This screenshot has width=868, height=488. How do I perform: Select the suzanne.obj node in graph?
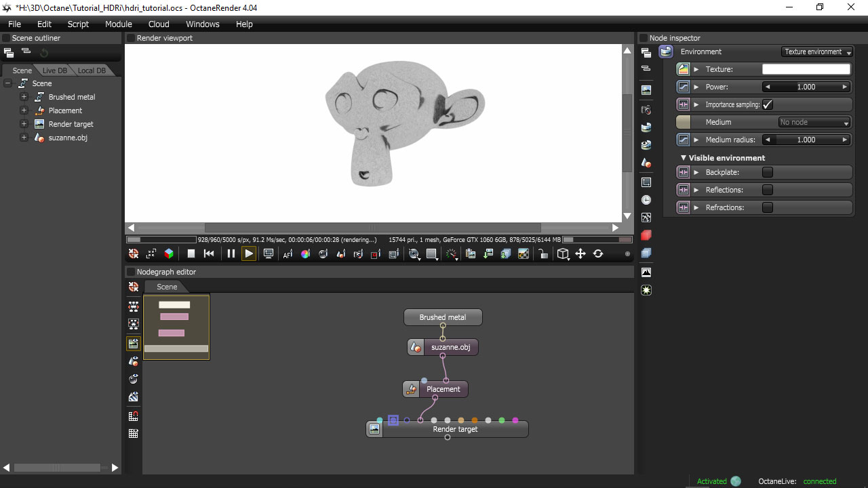[x=443, y=347]
